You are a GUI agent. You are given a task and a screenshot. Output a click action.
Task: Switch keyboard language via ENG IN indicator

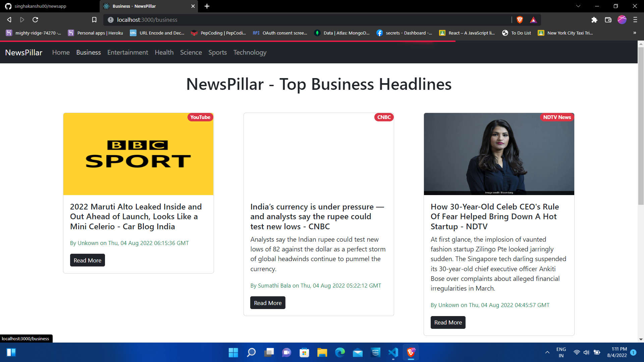(561, 352)
